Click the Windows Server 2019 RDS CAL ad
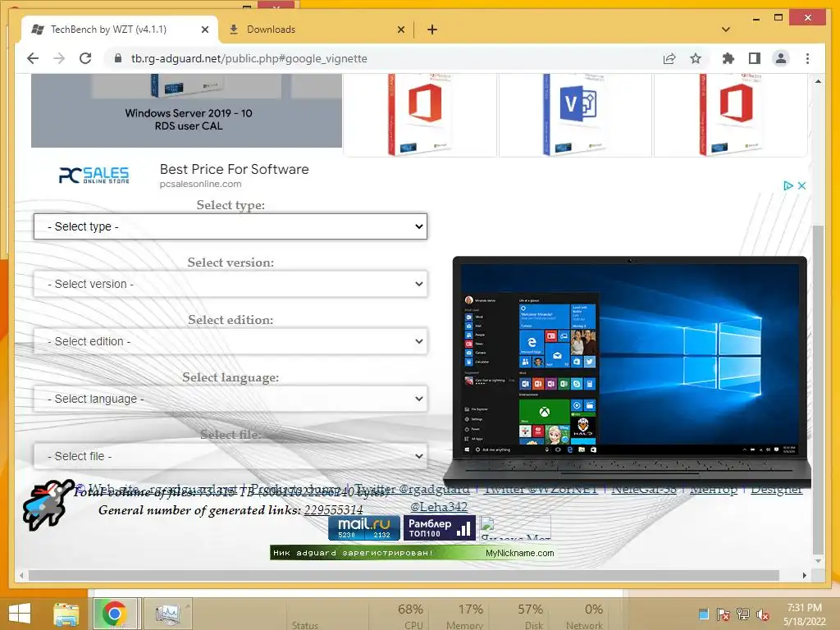Viewport: 840px width, 630px height. 186,111
